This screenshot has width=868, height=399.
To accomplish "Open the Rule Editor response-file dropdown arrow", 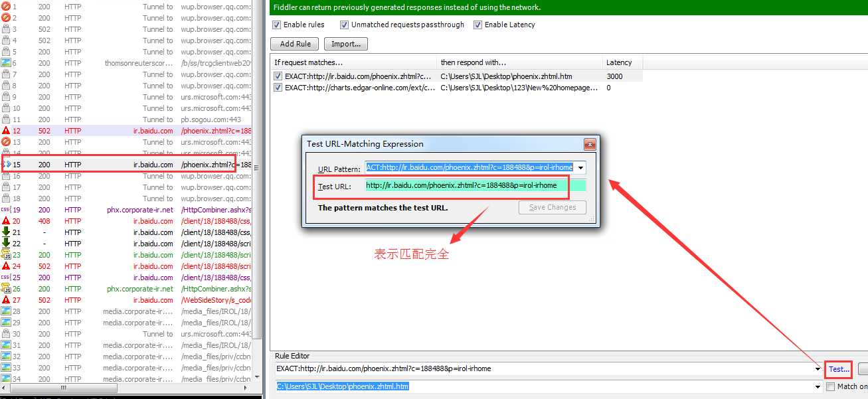I will pos(818,386).
